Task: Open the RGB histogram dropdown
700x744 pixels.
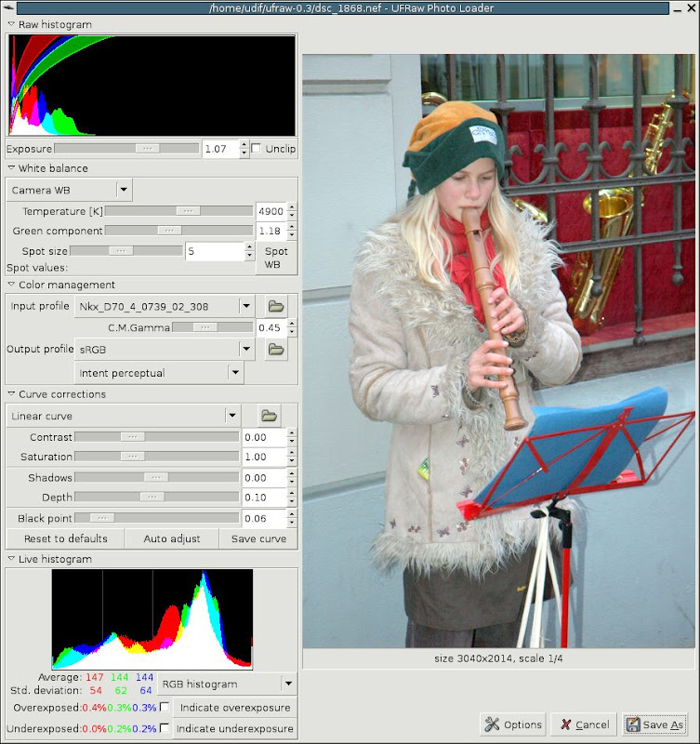Action: 227,684
